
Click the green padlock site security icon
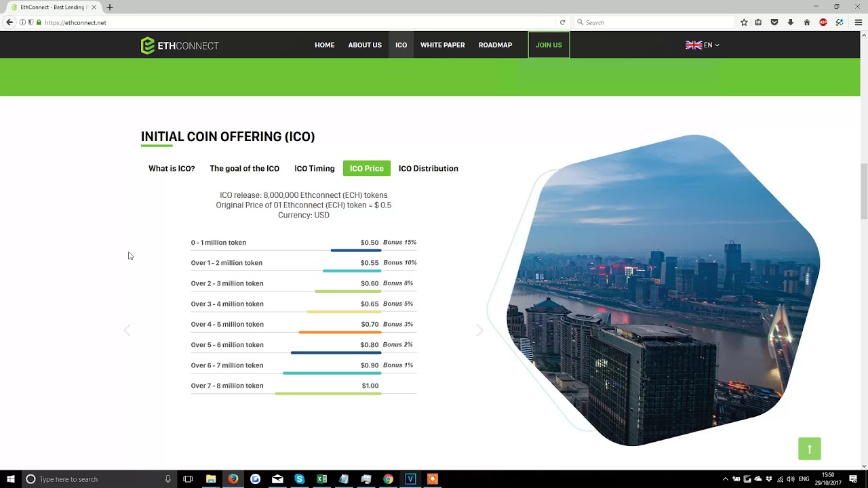point(39,22)
